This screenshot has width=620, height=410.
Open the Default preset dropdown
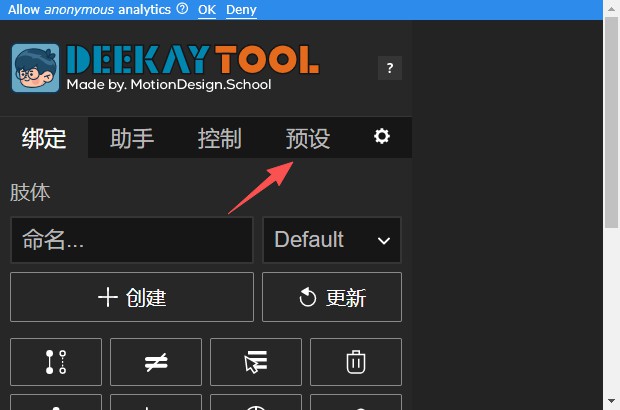click(332, 240)
